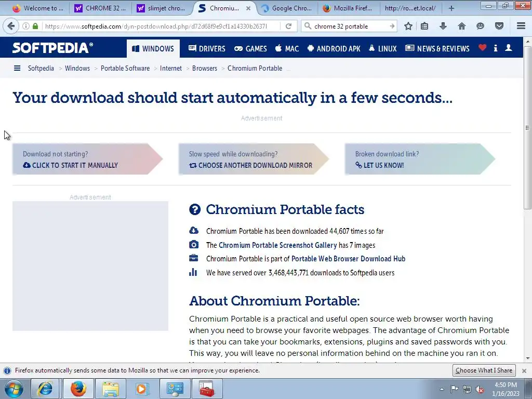Click the red heart icon in Softpedia header
This screenshot has height=399, width=532.
(483, 47)
